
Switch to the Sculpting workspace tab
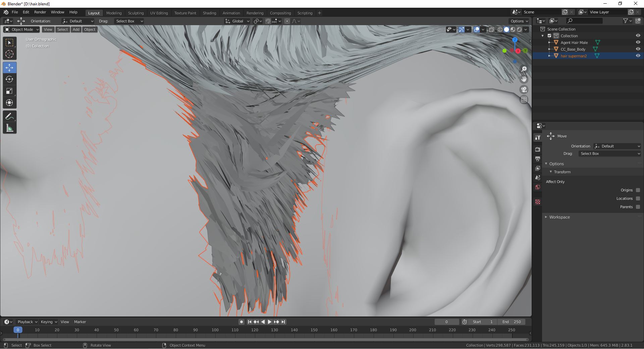pos(136,13)
